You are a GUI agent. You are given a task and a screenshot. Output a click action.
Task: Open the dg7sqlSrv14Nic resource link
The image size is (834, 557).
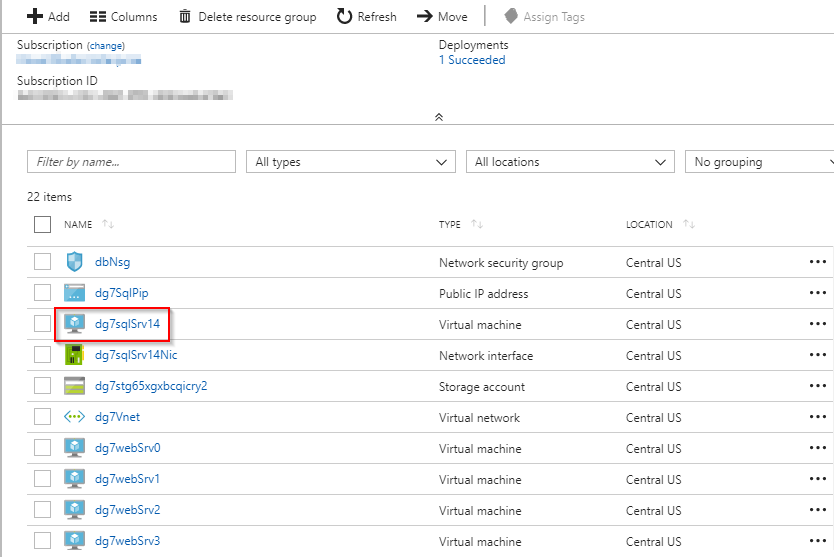coord(136,355)
